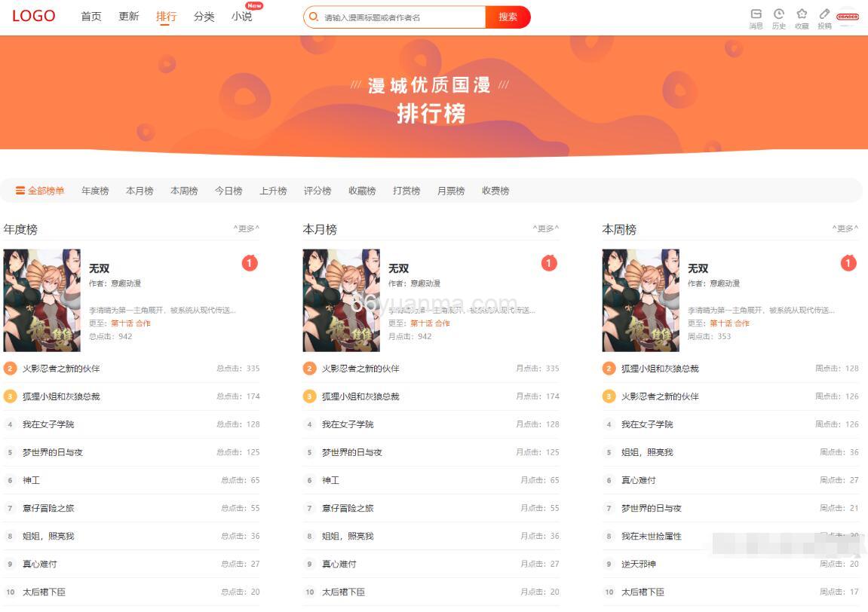The width and height of the screenshot is (868, 612).
Task: Open the 收藏 favorites star icon
Action: [802, 14]
